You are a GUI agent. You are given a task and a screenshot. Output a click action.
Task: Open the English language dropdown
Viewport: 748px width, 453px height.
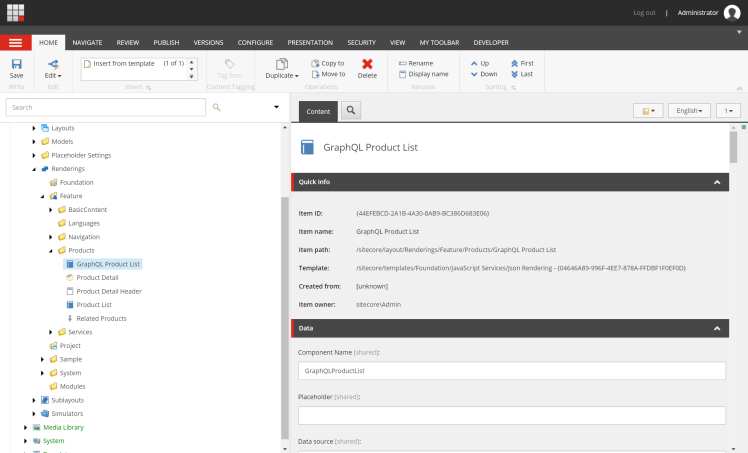point(688,110)
